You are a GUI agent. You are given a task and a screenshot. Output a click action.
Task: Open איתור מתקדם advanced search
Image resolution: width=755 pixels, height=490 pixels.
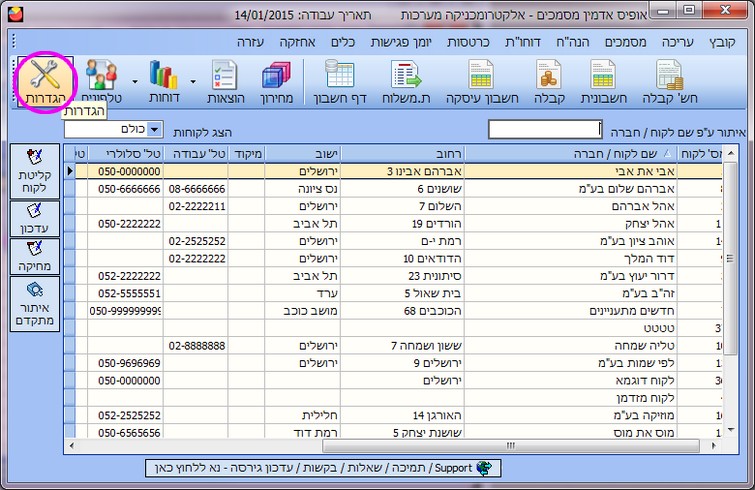coord(35,304)
